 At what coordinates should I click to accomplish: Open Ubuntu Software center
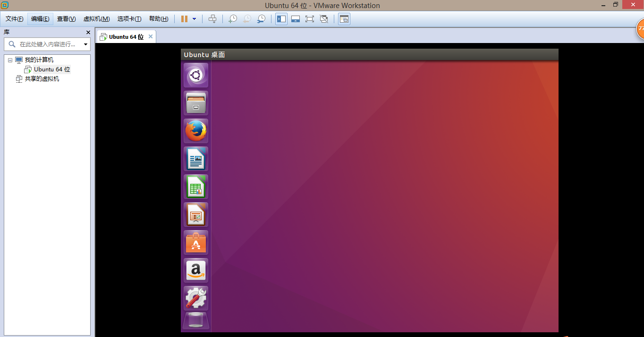(x=196, y=242)
